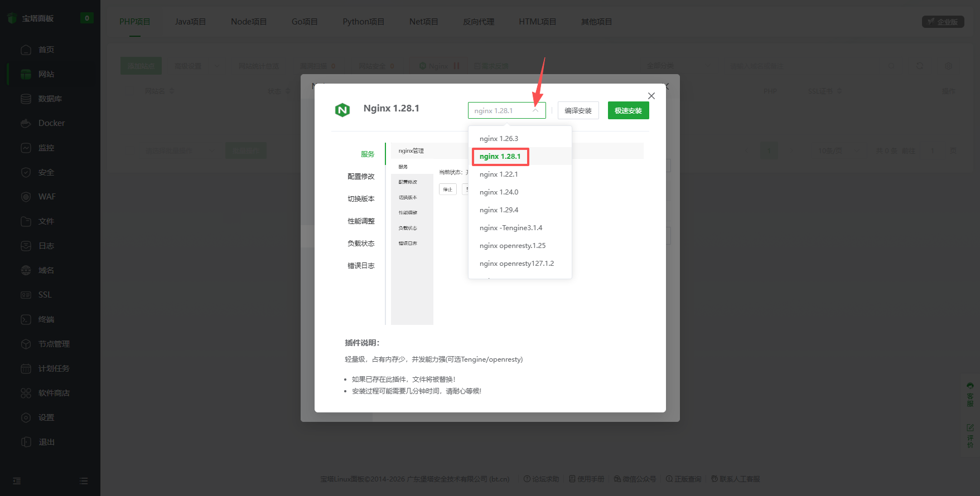Click the message count badge 0

pos(86,18)
